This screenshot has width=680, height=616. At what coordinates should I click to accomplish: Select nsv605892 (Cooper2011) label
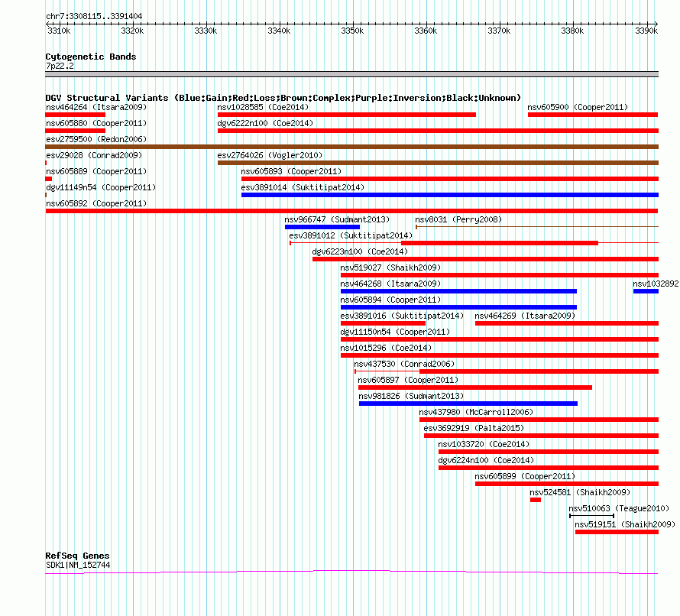click(96, 203)
